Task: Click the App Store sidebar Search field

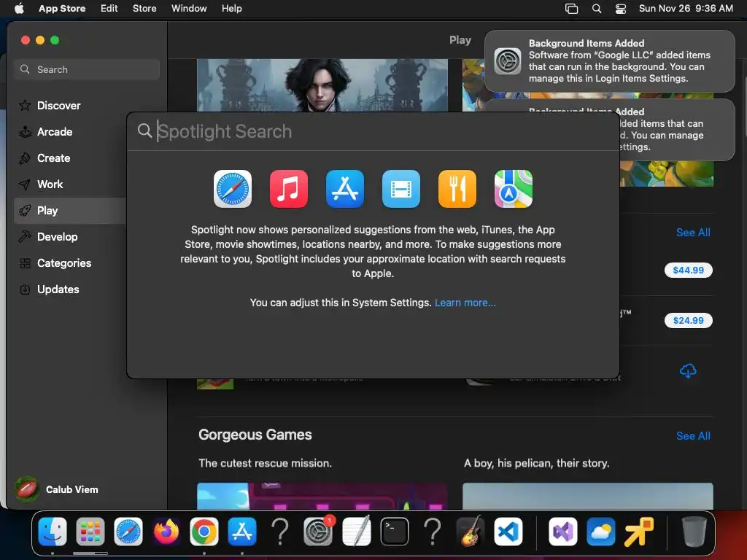Action: (87, 69)
